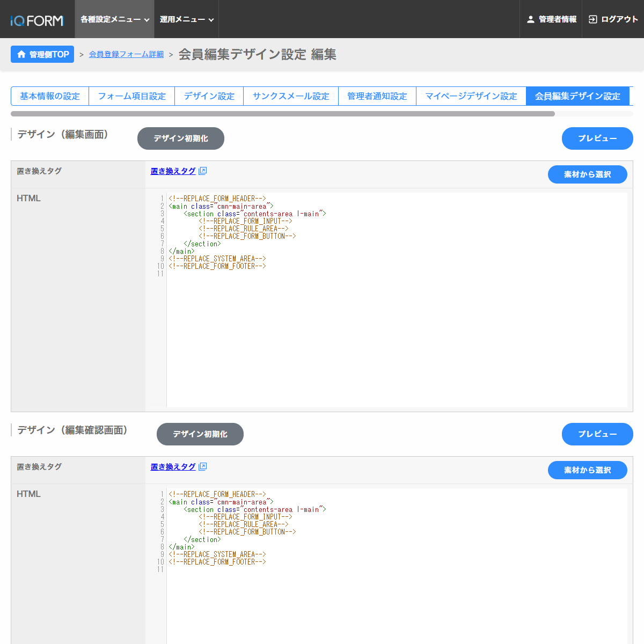Click the IQ FORM logo
644x644 pixels.
(37, 20)
